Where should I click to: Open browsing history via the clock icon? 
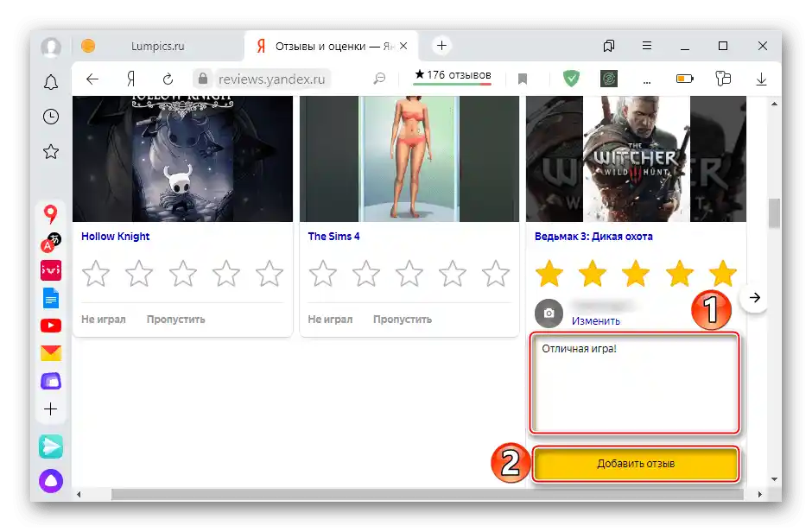click(50, 116)
